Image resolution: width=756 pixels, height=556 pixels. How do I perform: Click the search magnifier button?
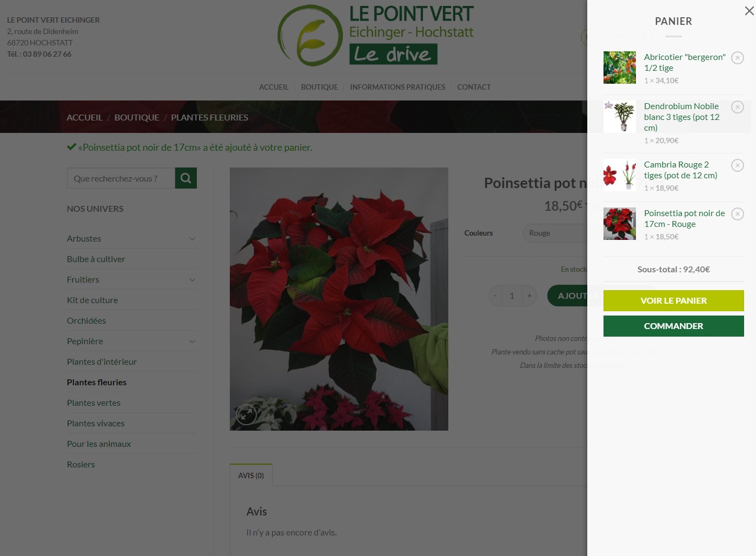point(185,178)
